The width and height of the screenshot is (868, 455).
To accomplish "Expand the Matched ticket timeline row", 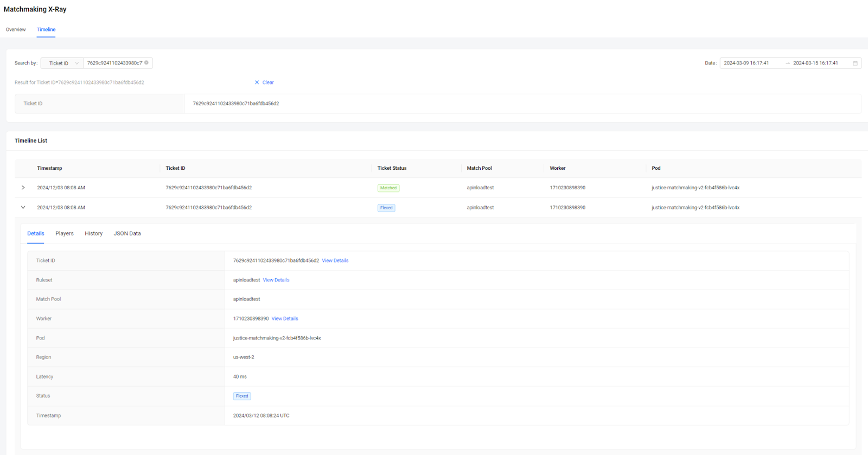I will pos(23,188).
